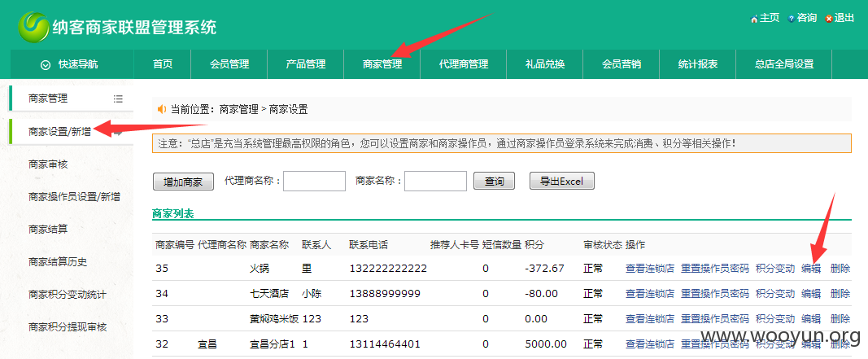The height and width of the screenshot is (359, 868).
Task: Click 编辑 for merchant 35 火锅
Action: point(811,268)
